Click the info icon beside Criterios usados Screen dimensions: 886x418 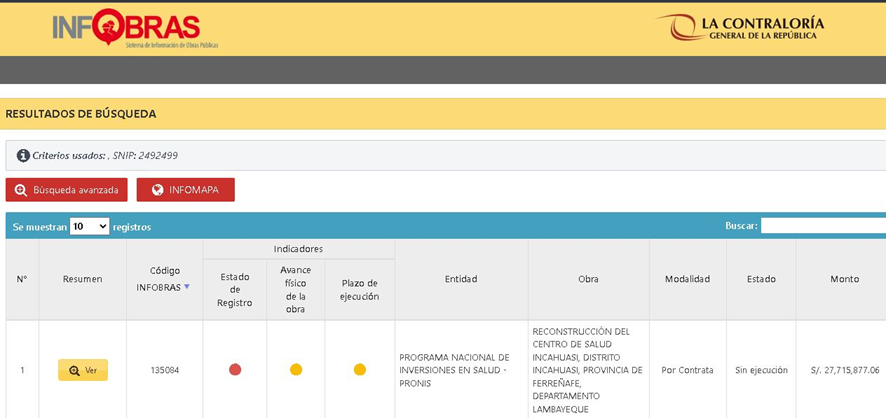coord(23,155)
